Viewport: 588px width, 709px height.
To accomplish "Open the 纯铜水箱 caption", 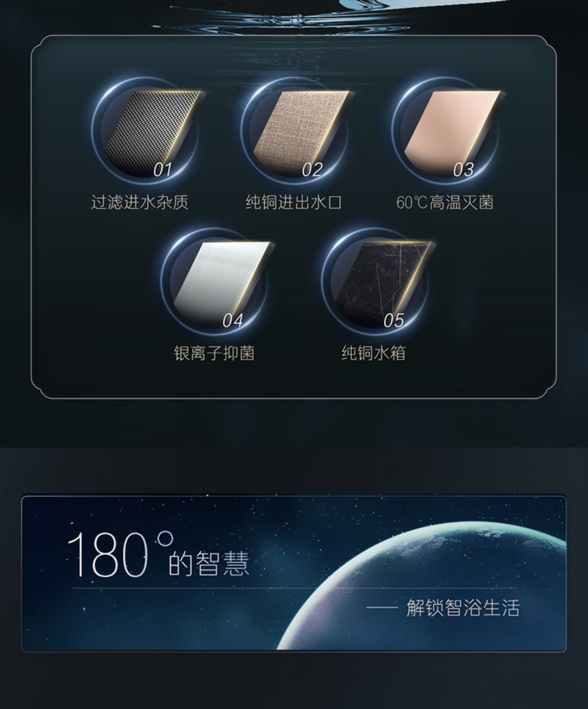I will pos(373,352).
